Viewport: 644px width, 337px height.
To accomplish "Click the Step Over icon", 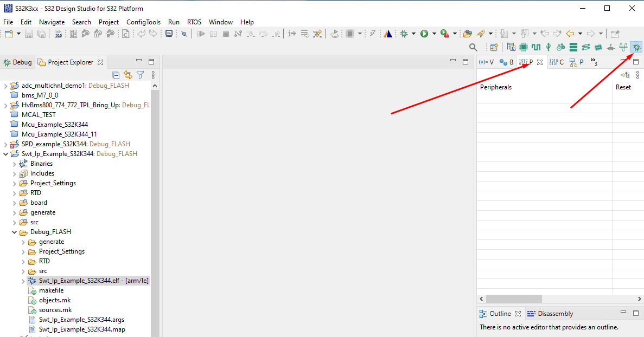I will pos(263,34).
